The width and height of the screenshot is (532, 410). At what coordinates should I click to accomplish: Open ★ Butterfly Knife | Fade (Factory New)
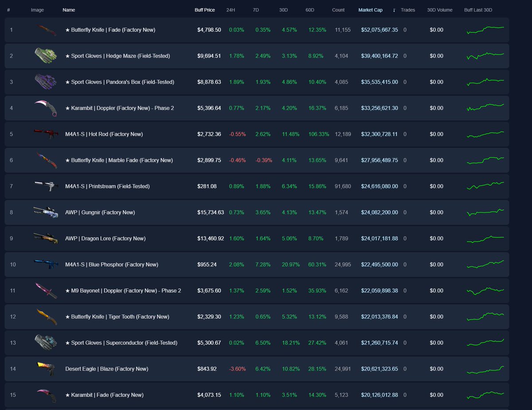coord(110,30)
